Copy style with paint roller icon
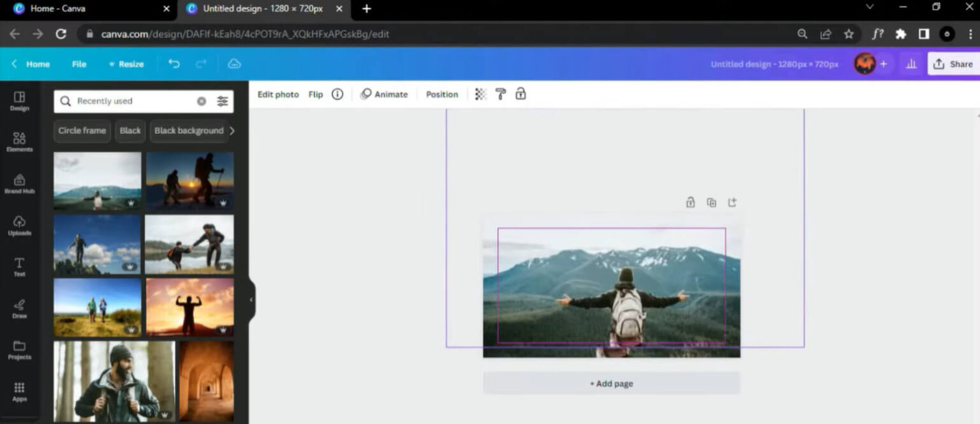Viewport: 980px width, 424px height. click(x=501, y=94)
